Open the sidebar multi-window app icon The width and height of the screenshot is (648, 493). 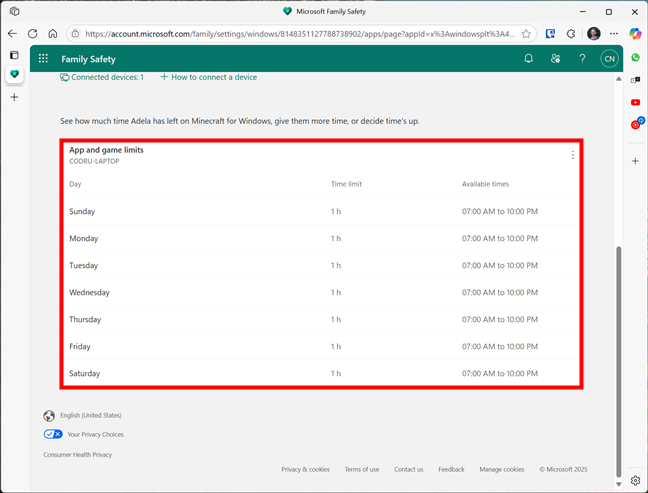click(x=636, y=80)
